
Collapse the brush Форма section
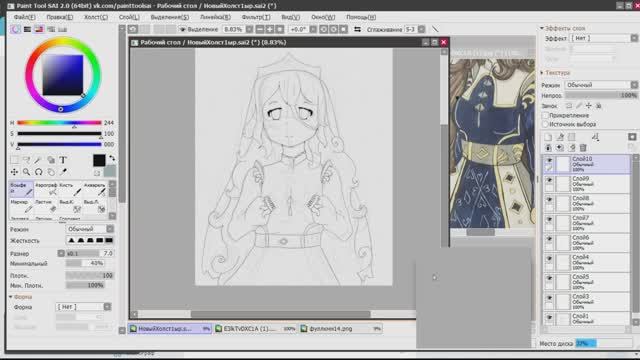coord(11,297)
